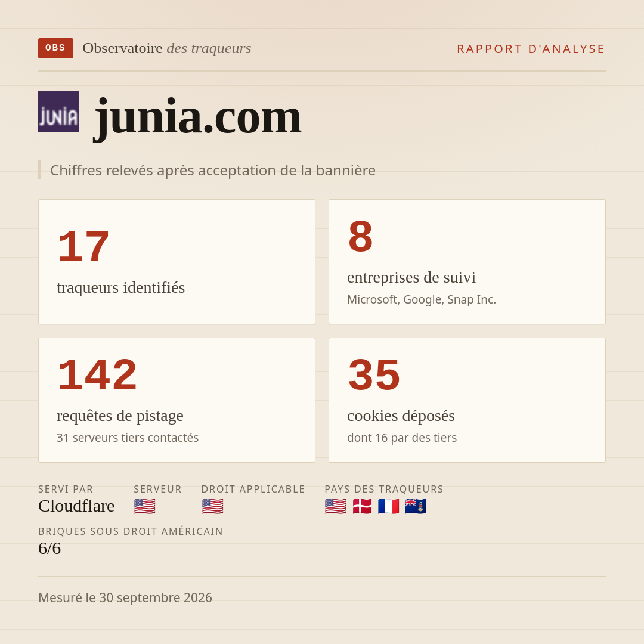The width and height of the screenshot is (644, 644).
Task: Click the SERVI PAR label
Action: point(66,489)
